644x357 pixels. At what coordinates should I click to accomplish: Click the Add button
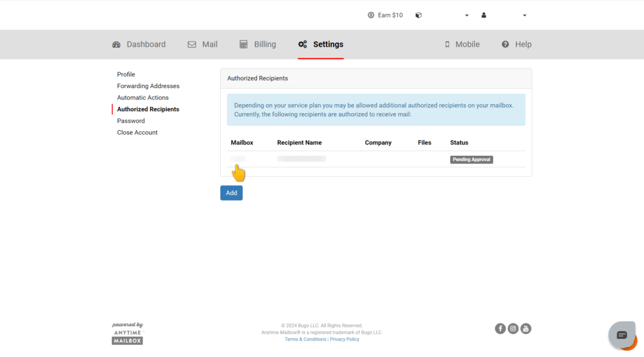point(231,193)
